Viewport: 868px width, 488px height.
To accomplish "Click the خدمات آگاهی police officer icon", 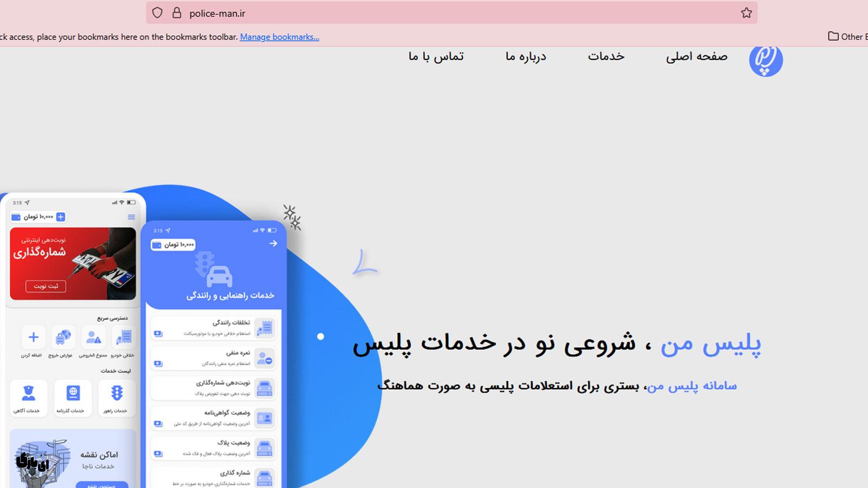I will point(28,392).
